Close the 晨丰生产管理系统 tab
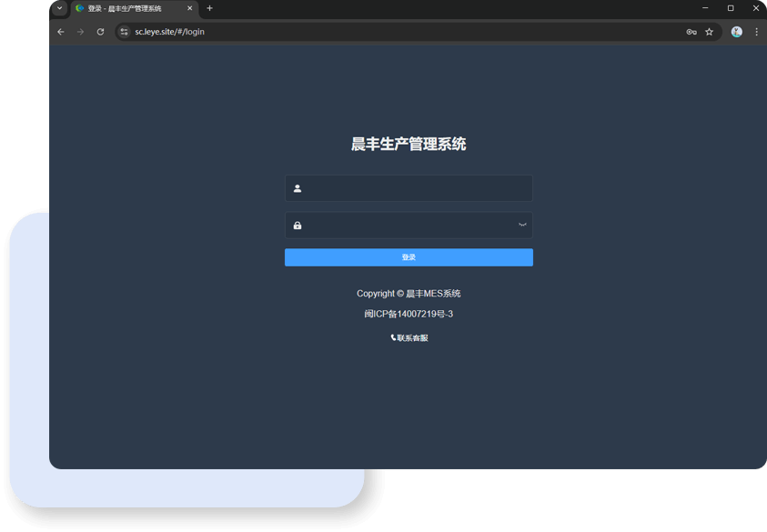Image resolution: width=767 pixels, height=532 pixels. coord(190,8)
